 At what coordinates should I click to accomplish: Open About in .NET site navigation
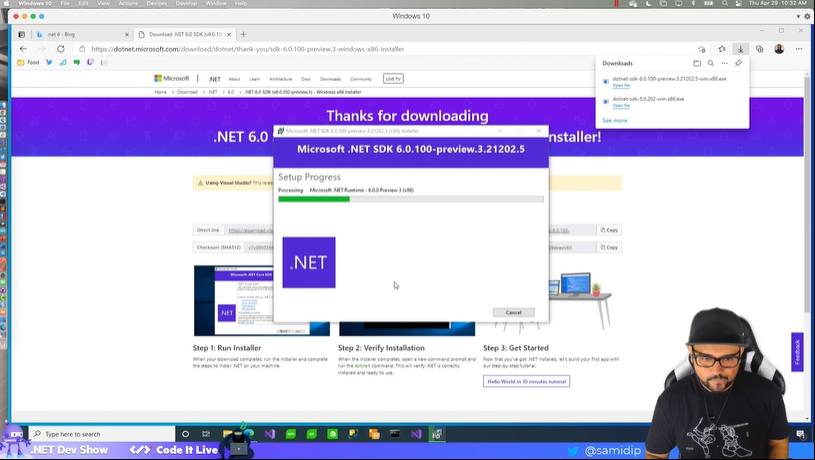click(234, 79)
